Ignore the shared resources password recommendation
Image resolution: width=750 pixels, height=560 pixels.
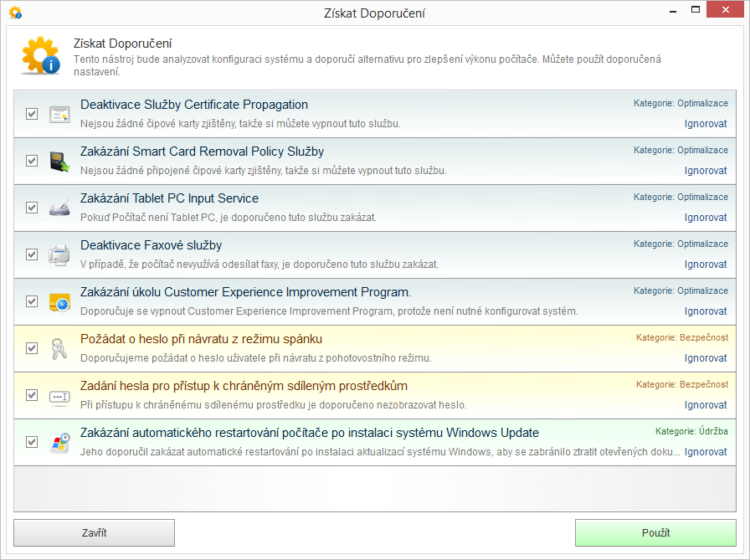pos(706,405)
